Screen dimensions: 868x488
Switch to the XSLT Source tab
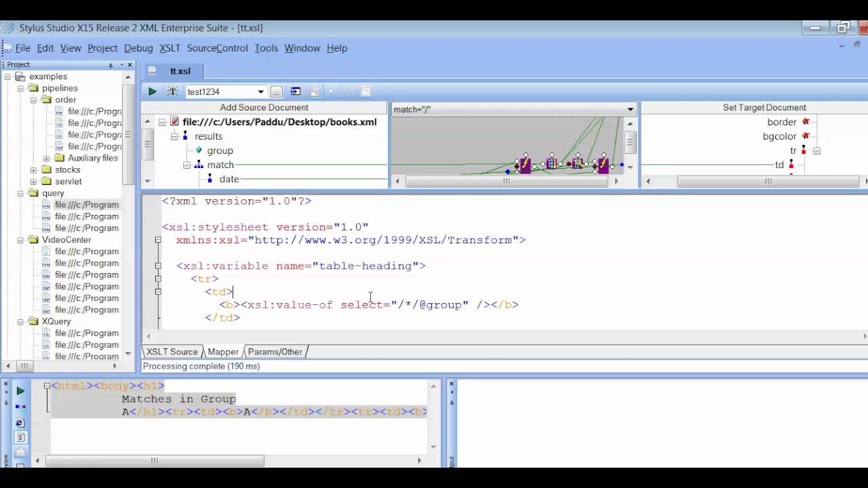coord(172,352)
